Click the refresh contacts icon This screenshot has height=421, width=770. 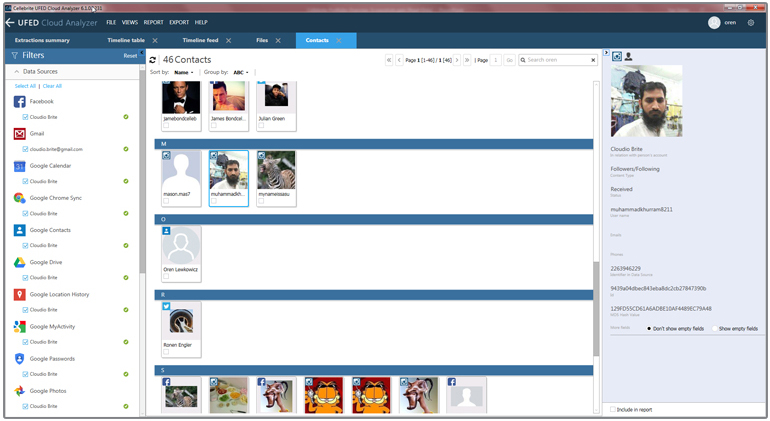coord(153,60)
